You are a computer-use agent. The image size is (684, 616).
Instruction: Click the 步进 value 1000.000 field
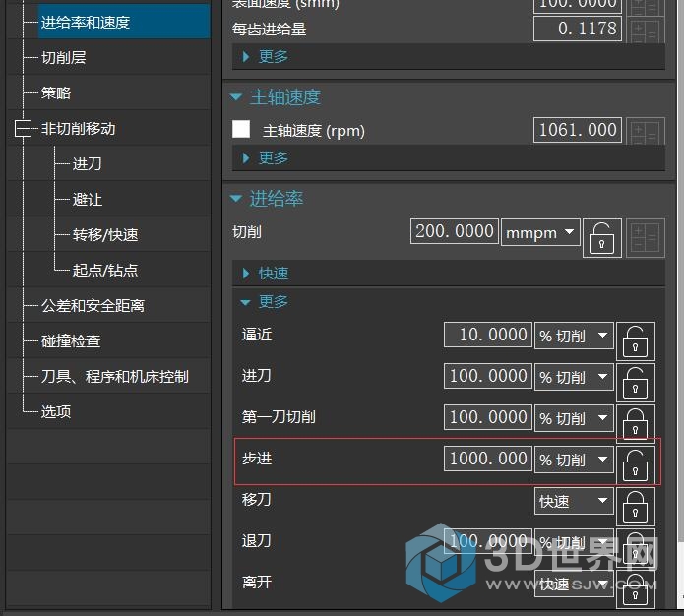pos(488,459)
